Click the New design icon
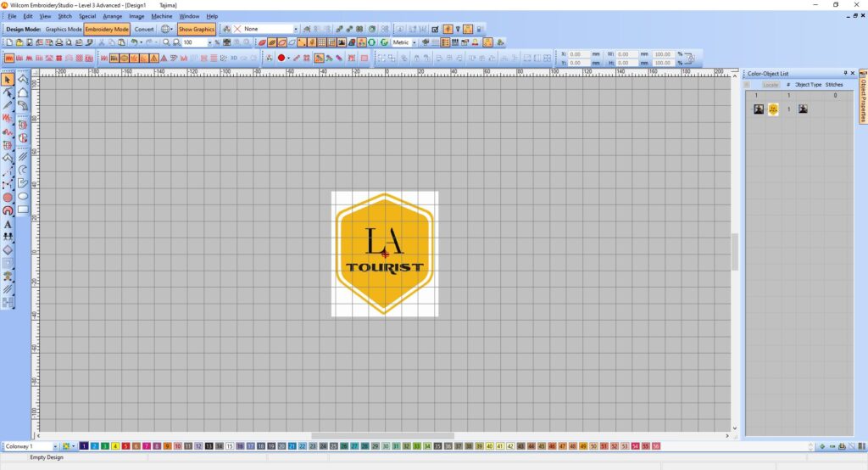Viewport: 868px width, 470px height. click(9, 42)
